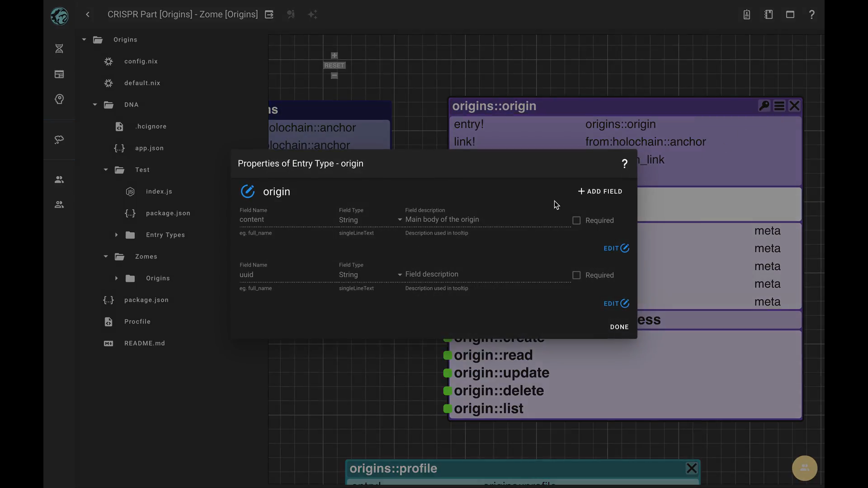Viewport: 868px width, 488px height.
Task: Click the export icon beside the title
Action: (x=269, y=14)
